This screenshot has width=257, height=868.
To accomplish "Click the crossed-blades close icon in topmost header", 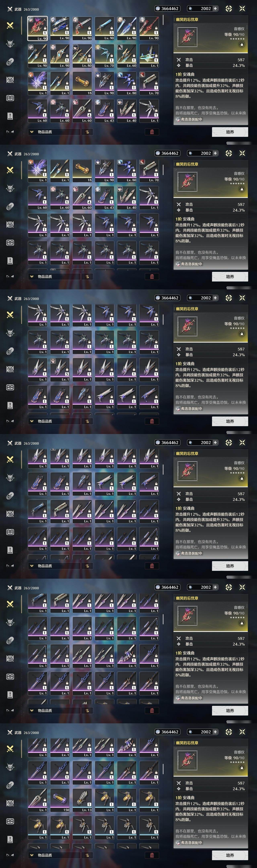I will tap(242, 8).
